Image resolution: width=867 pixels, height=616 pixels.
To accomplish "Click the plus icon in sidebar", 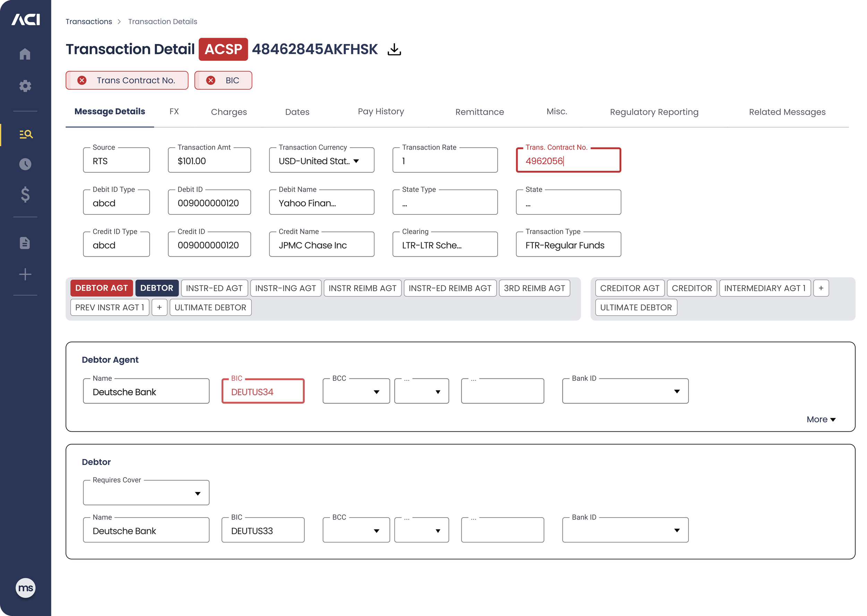I will point(25,274).
